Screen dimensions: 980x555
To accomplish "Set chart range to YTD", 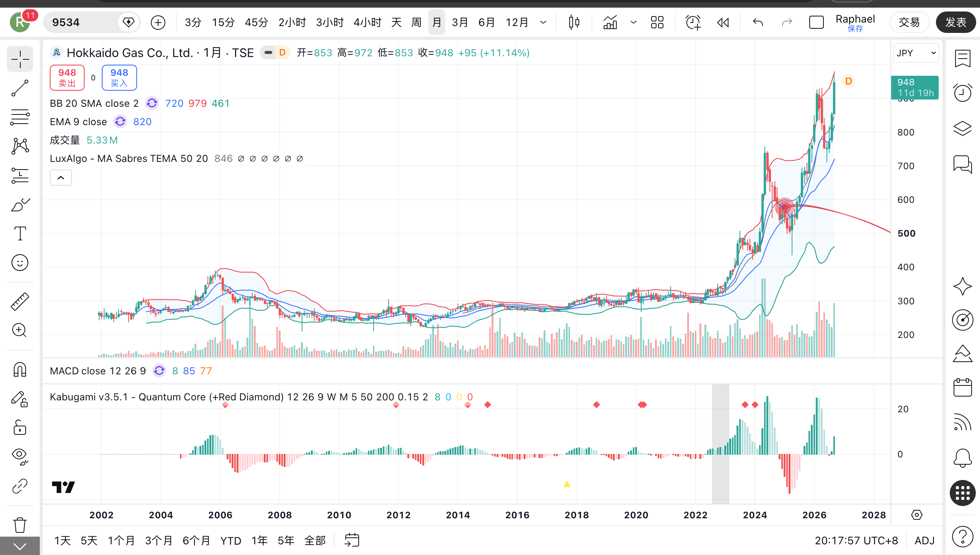I will click(231, 540).
